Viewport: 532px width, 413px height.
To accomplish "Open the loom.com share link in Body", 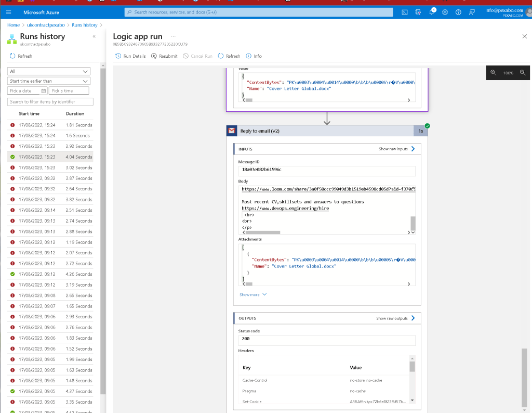I will (x=328, y=189).
